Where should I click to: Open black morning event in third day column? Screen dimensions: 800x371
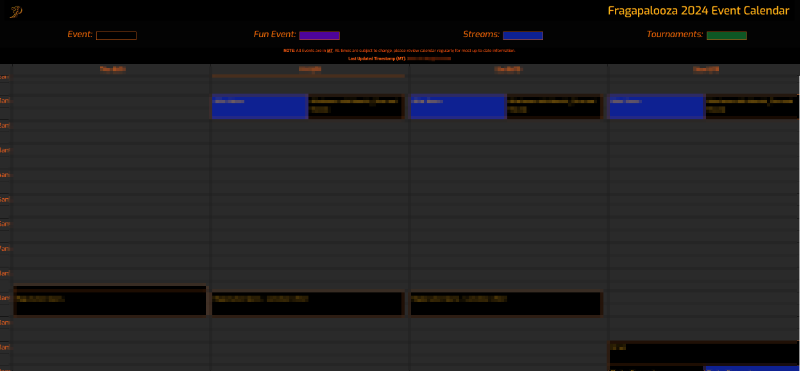[555, 107]
